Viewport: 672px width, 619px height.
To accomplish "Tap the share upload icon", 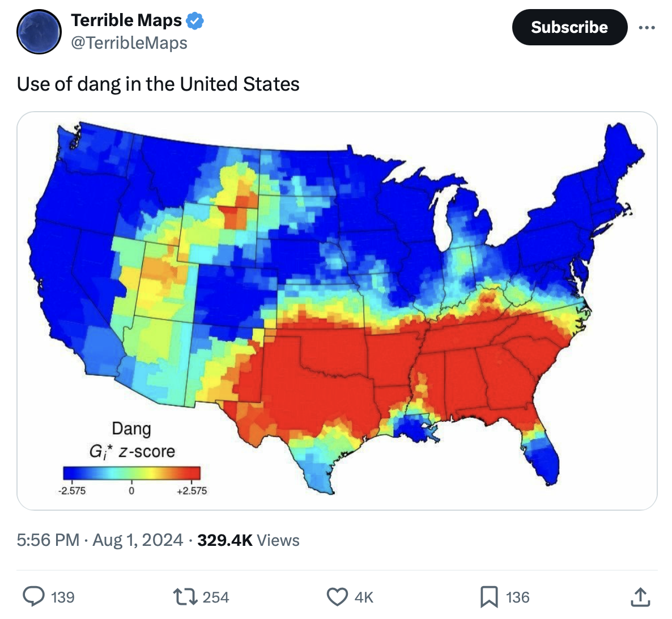I will point(640,596).
